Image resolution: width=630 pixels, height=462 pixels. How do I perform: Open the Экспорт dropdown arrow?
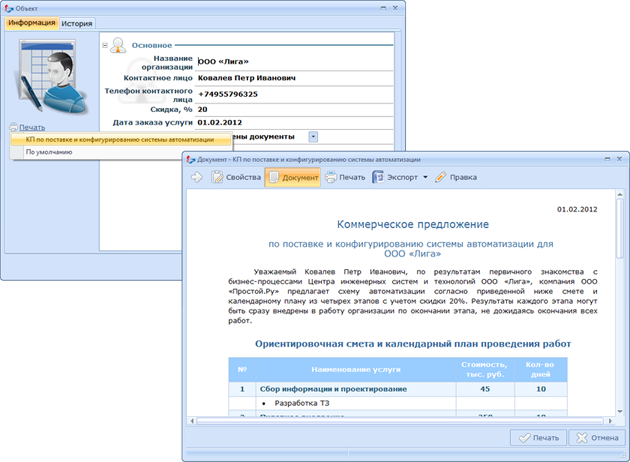425,177
